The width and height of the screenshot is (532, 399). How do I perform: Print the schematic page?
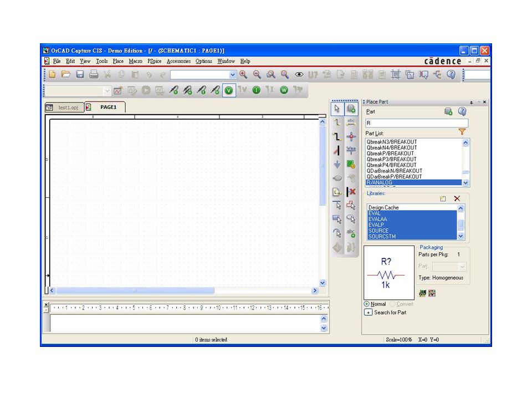pyautogui.click(x=94, y=74)
